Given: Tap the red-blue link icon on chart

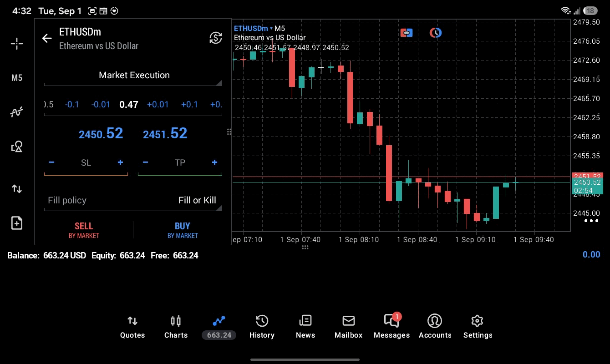Looking at the screenshot, I should point(407,33).
